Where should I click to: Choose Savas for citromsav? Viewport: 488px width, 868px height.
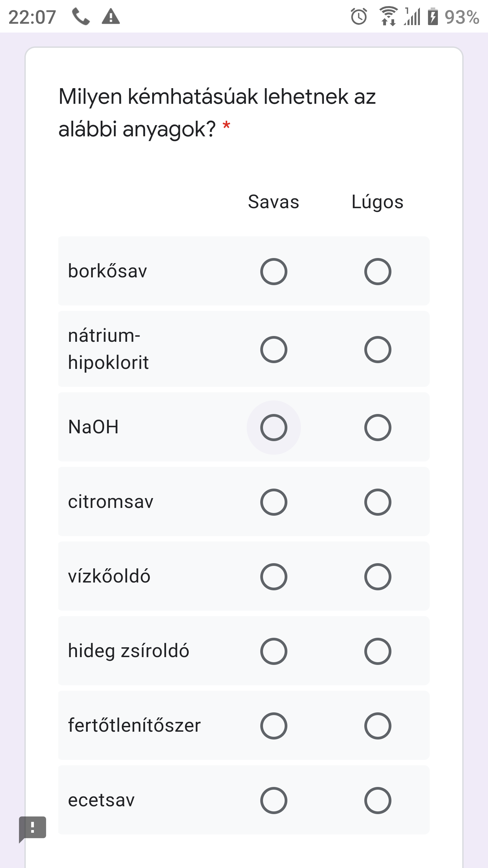click(x=274, y=502)
